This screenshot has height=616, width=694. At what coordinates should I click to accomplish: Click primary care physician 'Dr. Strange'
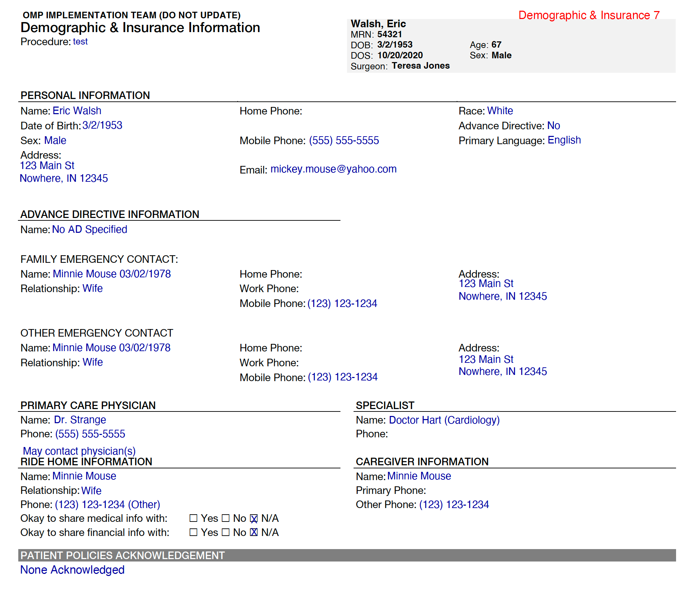coord(80,420)
